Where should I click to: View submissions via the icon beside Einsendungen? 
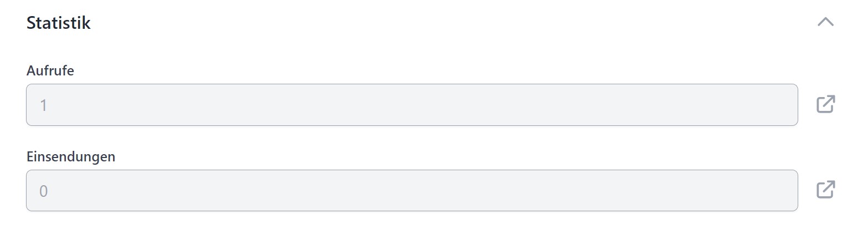(825, 190)
